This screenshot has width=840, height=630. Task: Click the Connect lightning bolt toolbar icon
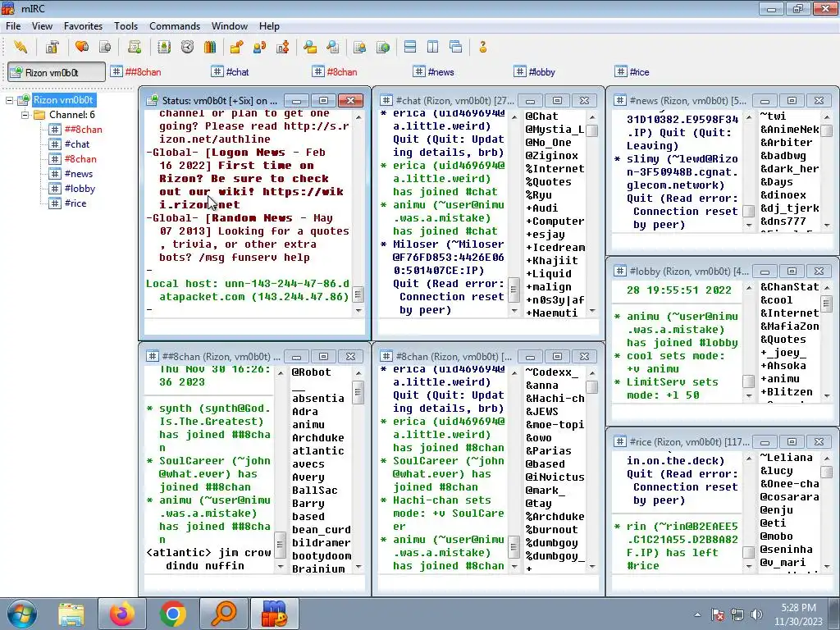(x=21, y=47)
